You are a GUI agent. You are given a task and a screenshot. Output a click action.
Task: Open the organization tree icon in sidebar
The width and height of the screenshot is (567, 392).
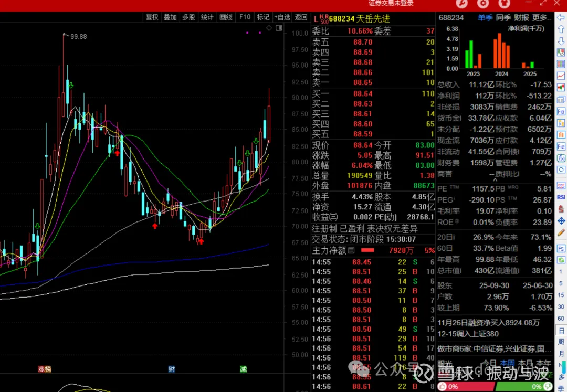click(x=561, y=123)
